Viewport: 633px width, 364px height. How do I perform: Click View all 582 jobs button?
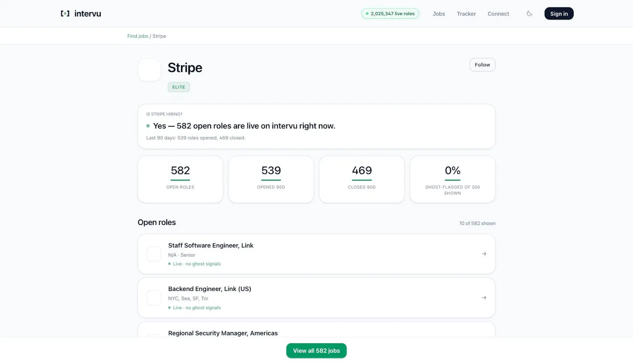[x=316, y=351]
